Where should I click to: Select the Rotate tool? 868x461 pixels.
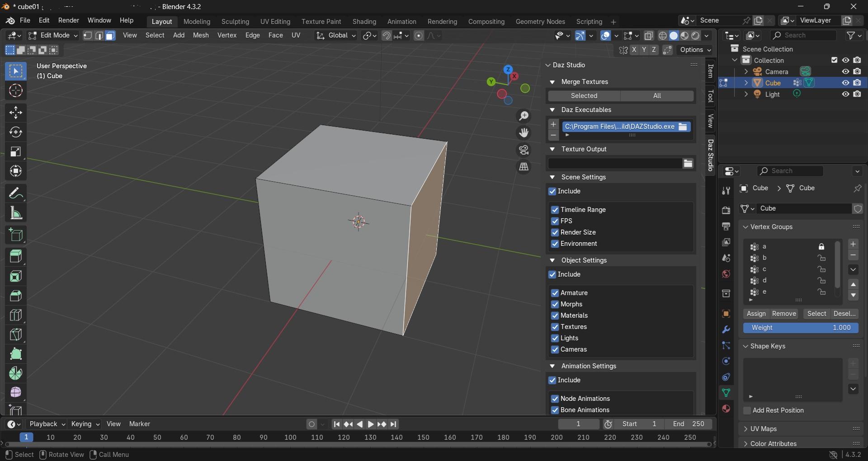click(16, 132)
